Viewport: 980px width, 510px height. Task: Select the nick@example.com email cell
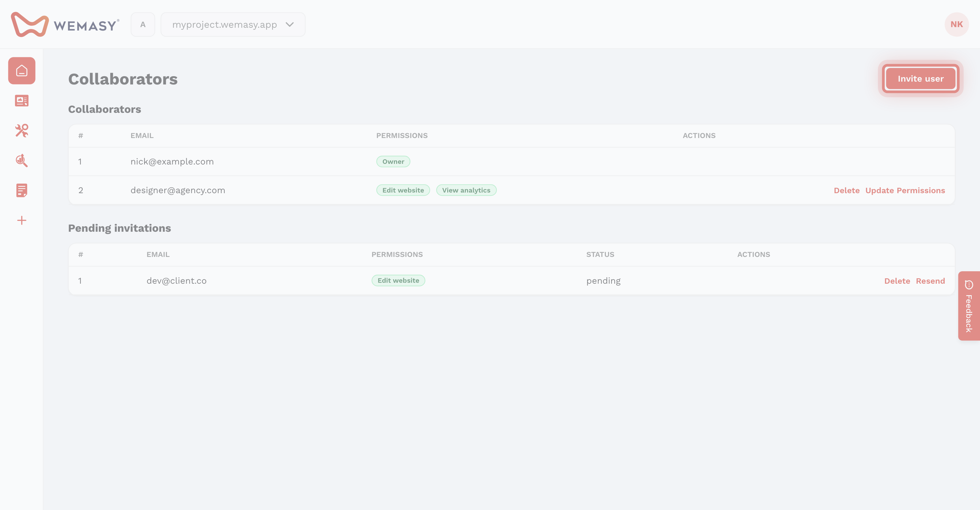pyautogui.click(x=172, y=162)
